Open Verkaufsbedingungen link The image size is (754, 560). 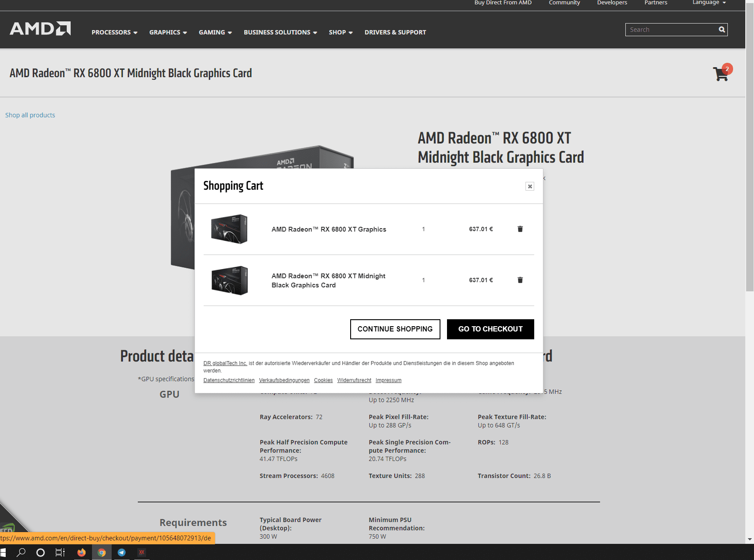[x=284, y=380]
